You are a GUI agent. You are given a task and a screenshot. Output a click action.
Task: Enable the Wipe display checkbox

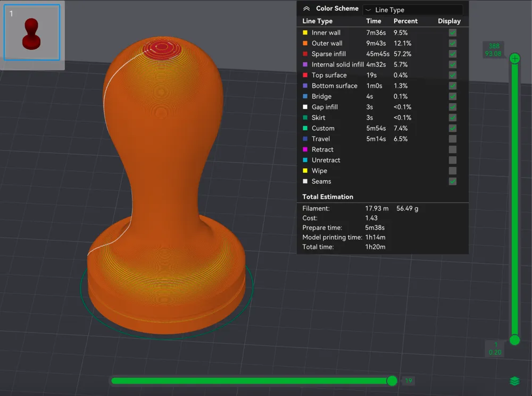452,171
